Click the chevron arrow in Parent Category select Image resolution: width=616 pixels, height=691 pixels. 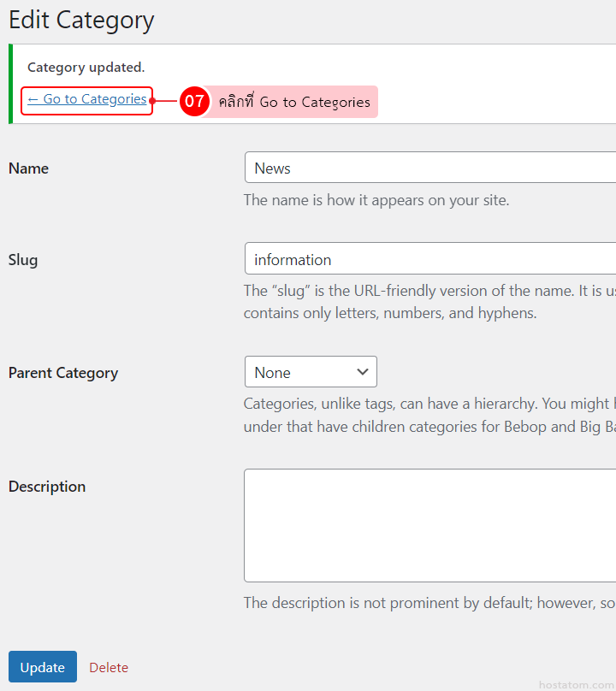pyautogui.click(x=362, y=372)
